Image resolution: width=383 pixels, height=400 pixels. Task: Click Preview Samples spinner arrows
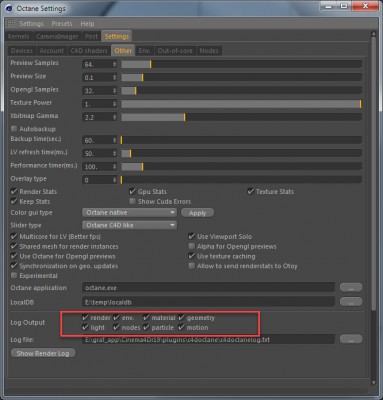pos(114,64)
